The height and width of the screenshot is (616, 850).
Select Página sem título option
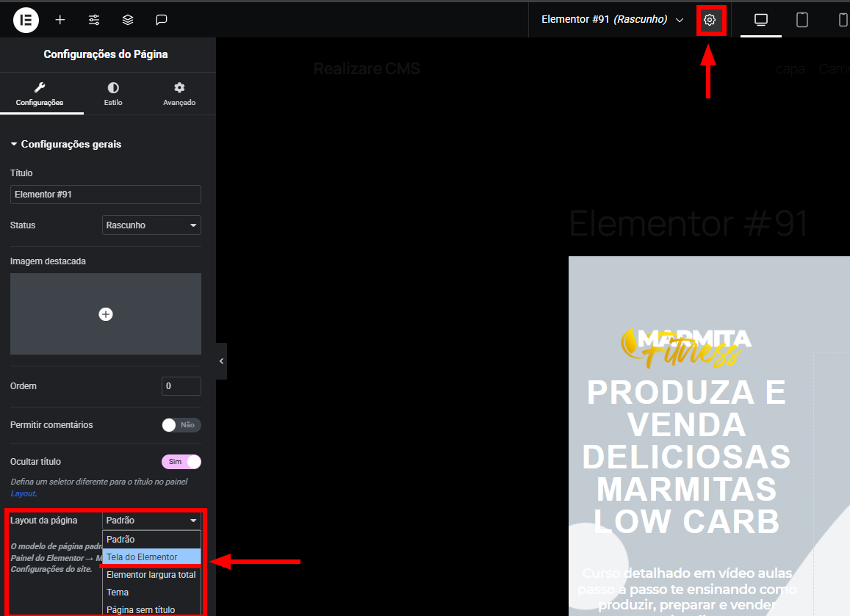(152, 609)
